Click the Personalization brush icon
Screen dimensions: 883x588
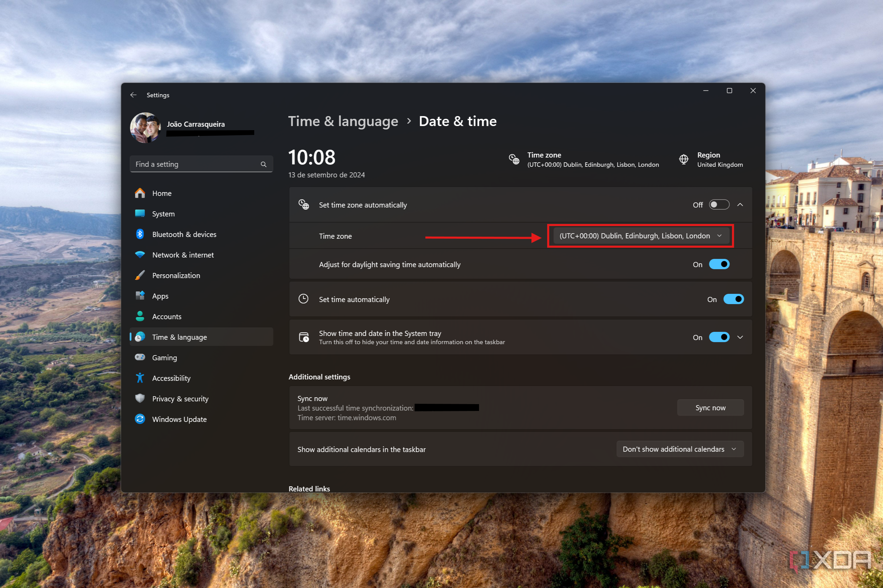pos(140,275)
